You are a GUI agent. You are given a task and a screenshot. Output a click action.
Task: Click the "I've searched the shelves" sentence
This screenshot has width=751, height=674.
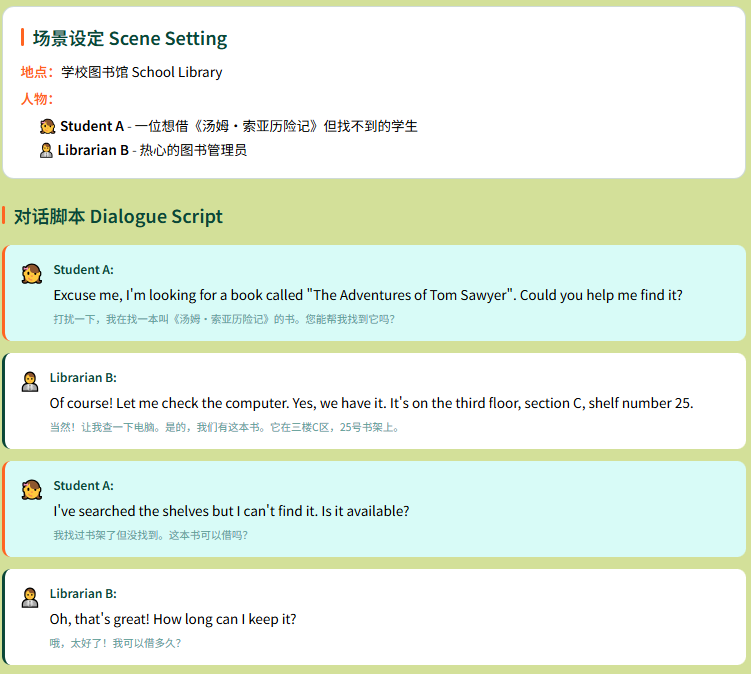[231, 511]
